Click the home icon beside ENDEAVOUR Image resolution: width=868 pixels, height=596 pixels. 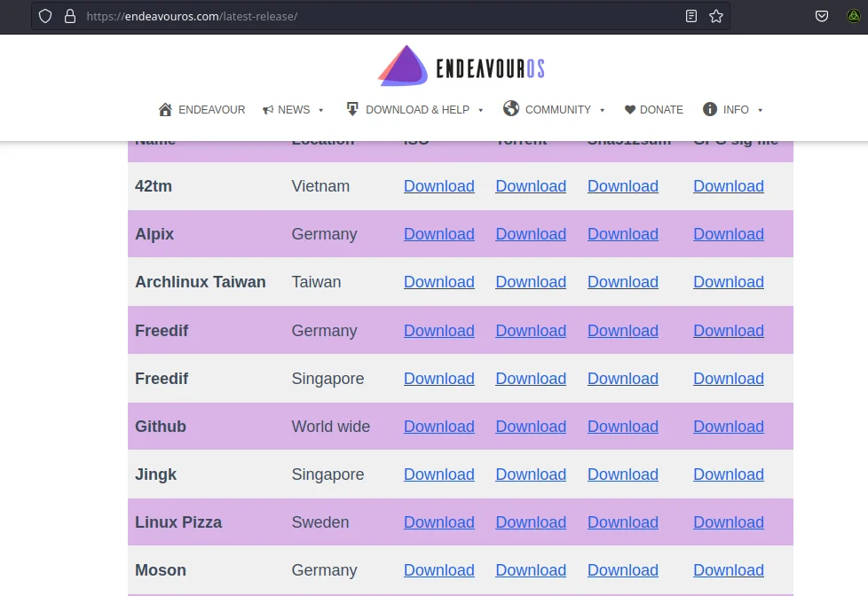pyautogui.click(x=165, y=110)
